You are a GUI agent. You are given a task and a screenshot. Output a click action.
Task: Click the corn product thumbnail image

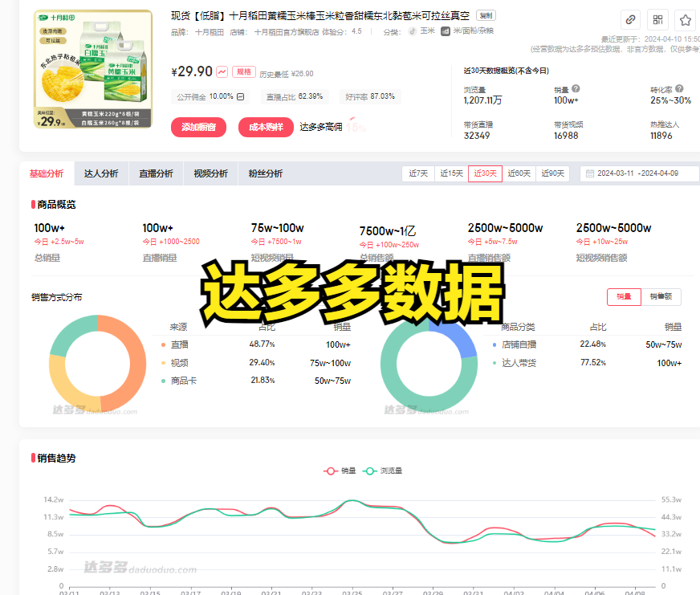(x=82, y=69)
